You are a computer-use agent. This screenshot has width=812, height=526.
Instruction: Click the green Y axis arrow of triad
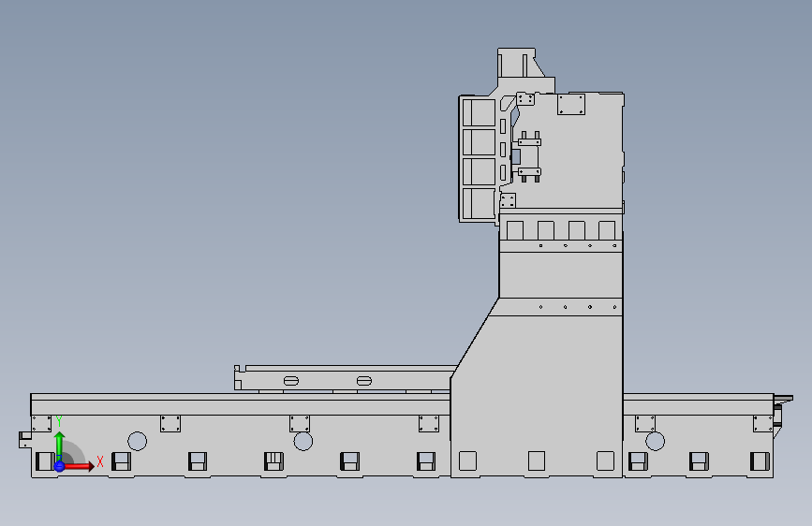[x=60, y=446]
